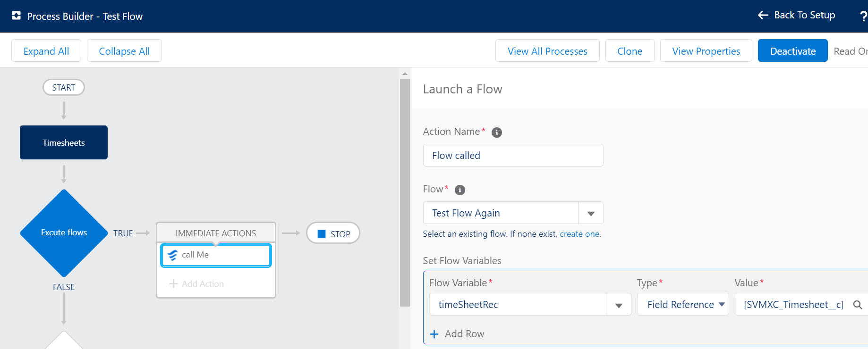Click the canvas vertical scrollbar thumb
Image resolution: width=868 pixels, height=349 pixels.
(405, 192)
